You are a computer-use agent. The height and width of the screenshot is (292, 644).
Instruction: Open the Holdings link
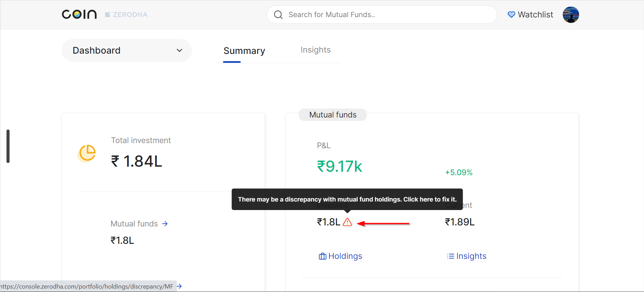click(x=340, y=256)
